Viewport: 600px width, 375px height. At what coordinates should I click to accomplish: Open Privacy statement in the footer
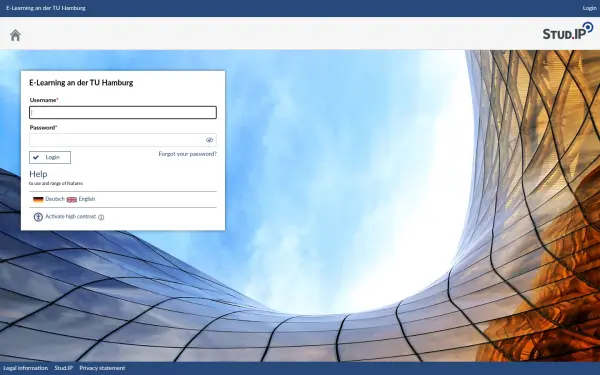coord(102,368)
